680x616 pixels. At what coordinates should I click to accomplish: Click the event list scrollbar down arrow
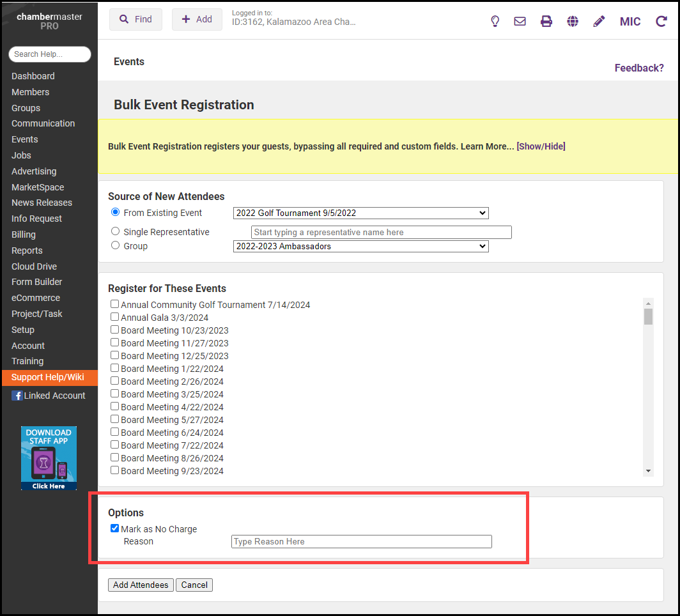[648, 471]
